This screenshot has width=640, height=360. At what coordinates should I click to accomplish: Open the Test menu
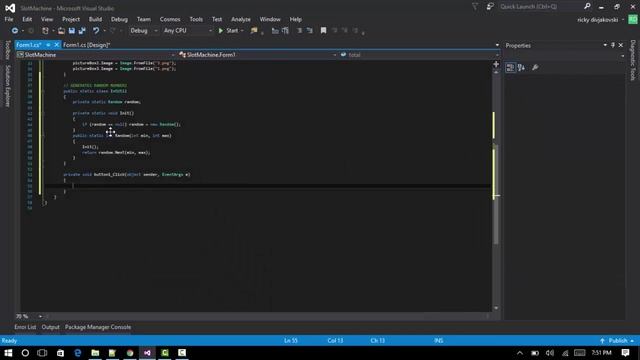click(x=217, y=19)
